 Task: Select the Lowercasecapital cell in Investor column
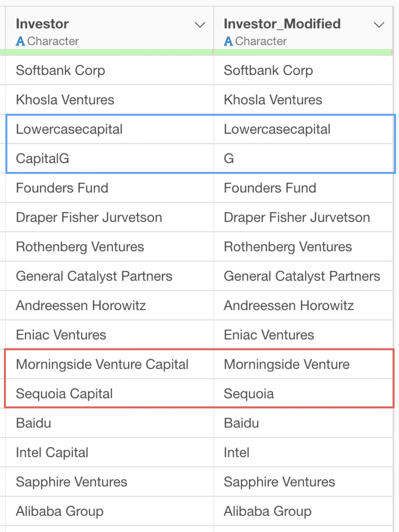point(69,129)
